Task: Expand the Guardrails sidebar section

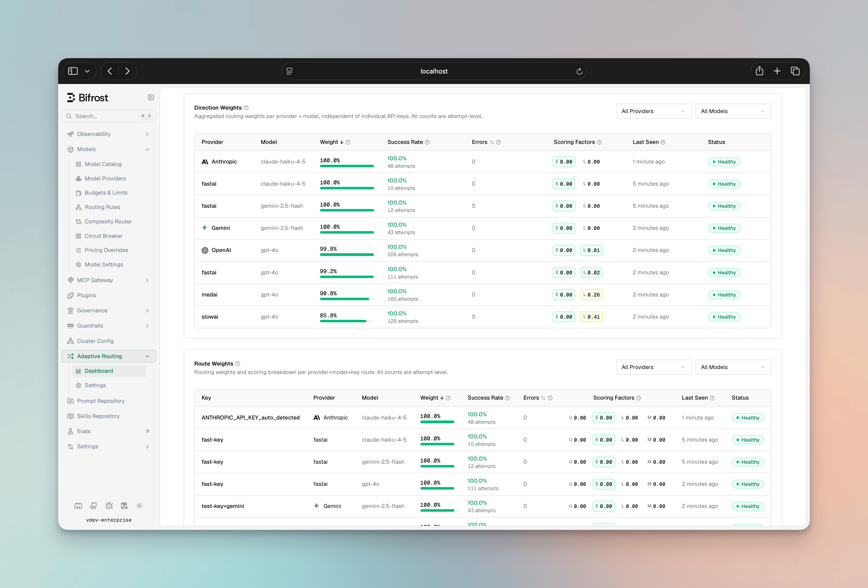Action: (109, 326)
